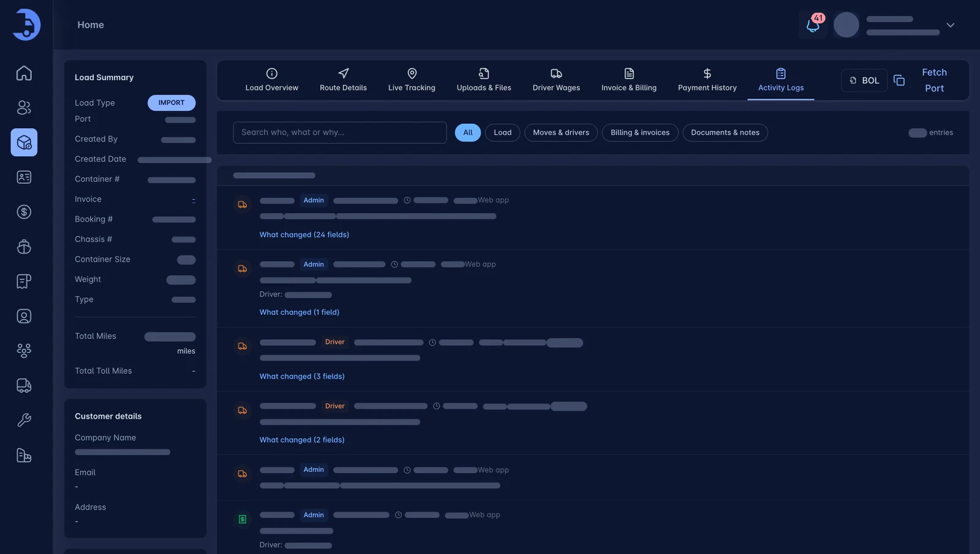This screenshot has width=980, height=554.
Task: Open the ID card sidebar icon
Action: pyautogui.click(x=24, y=177)
